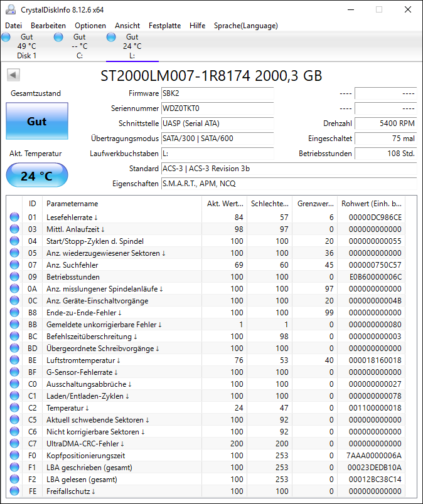423x504 pixels.
Task: Click the status orb for Anz. Suchfehler
Action: (x=14, y=265)
